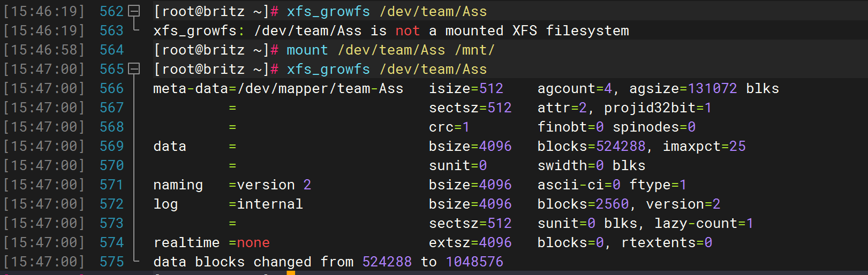Click agsize=131072 value
Screen dimensions: 868x275
point(683,88)
